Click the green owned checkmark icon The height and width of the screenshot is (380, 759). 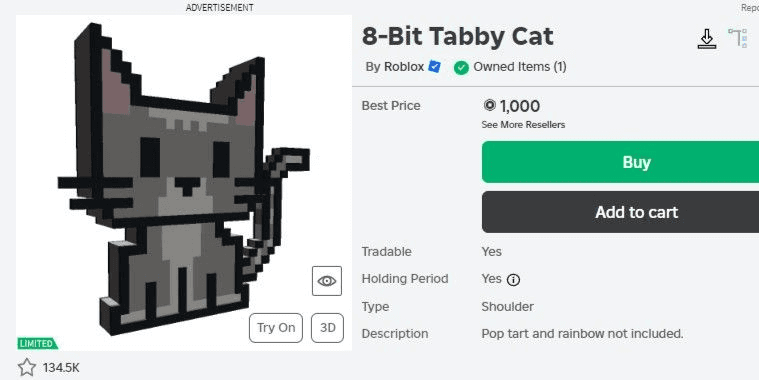pyautogui.click(x=461, y=67)
